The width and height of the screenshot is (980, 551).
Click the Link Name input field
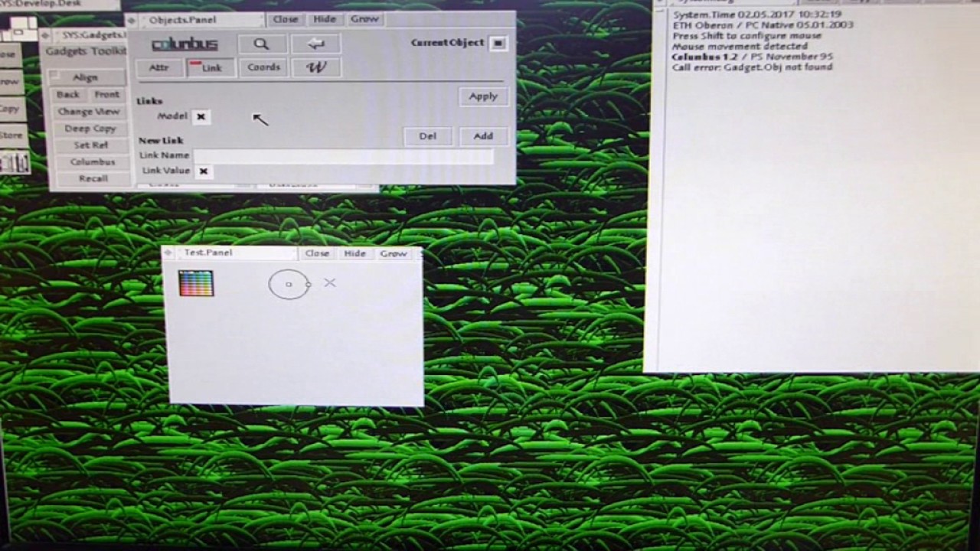tap(343, 156)
